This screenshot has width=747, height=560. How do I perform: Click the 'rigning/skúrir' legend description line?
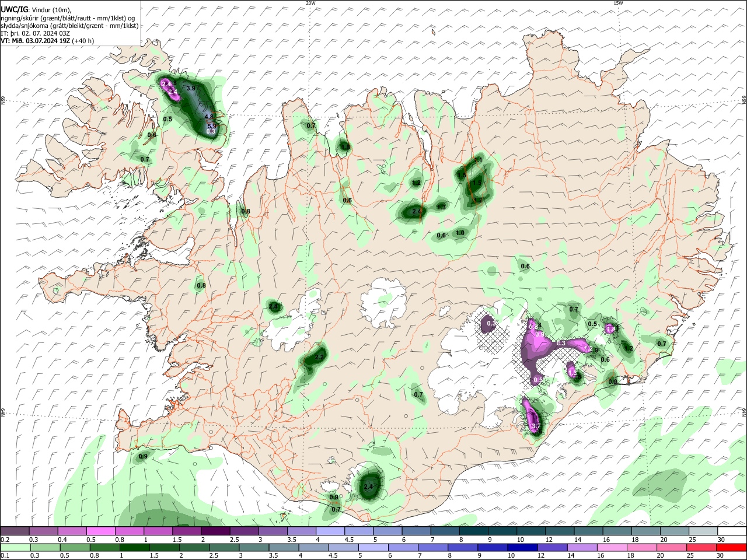click(68, 18)
